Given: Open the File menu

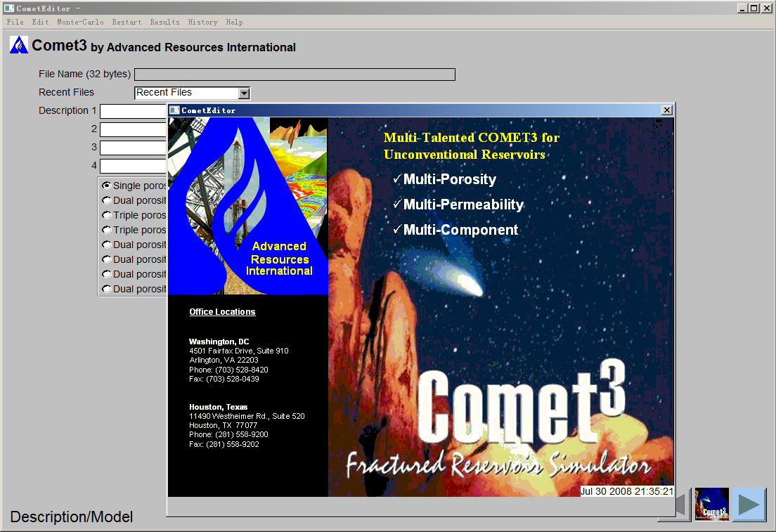Looking at the screenshot, I should click(x=15, y=22).
